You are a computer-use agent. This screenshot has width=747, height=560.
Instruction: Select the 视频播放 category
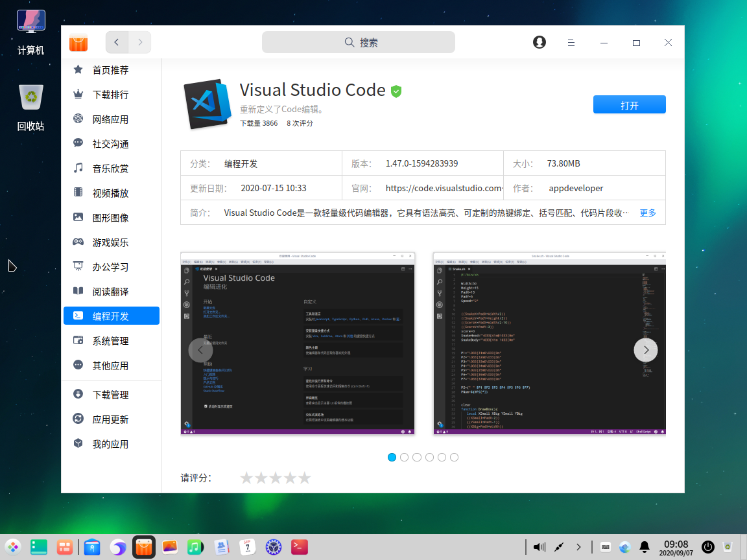pos(112,193)
